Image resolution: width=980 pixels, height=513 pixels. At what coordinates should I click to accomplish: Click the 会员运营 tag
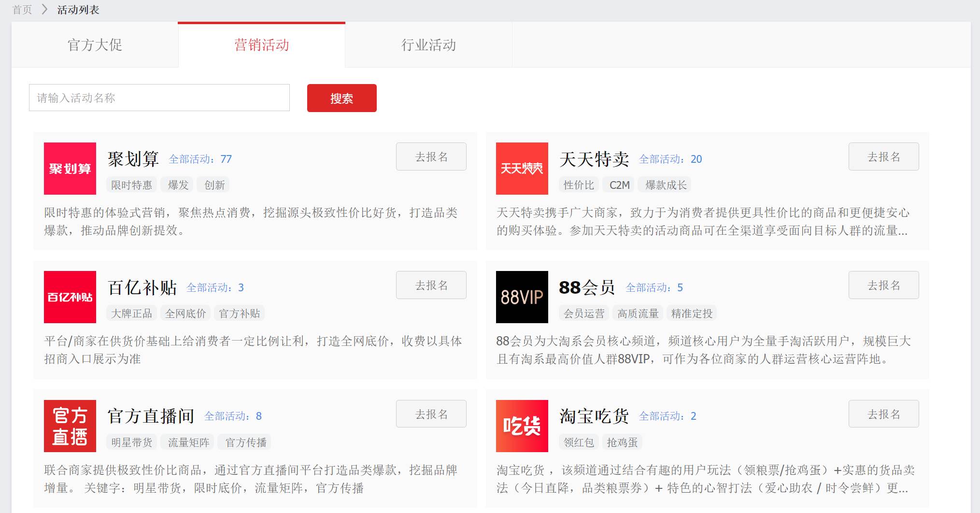coord(584,313)
